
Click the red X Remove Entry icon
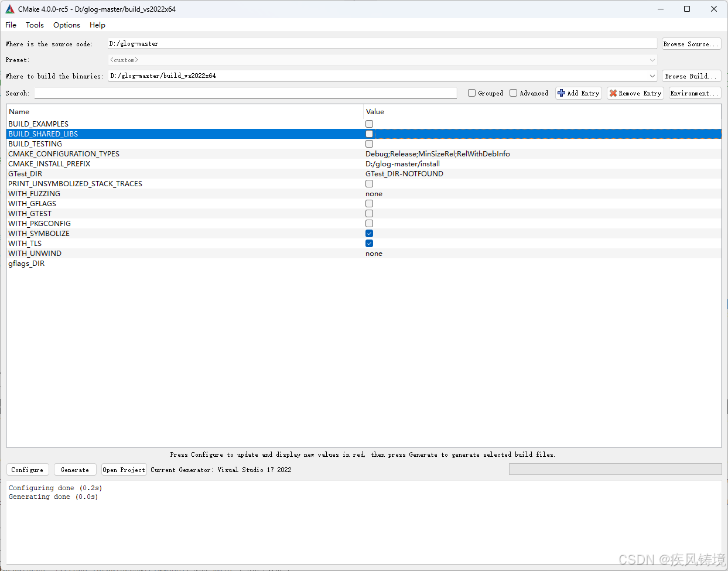(x=613, y=93)
